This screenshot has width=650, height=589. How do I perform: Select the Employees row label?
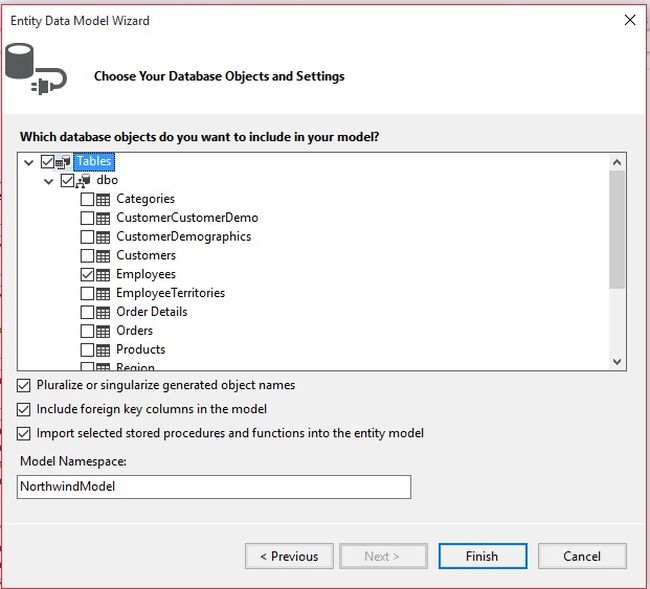[146, 274]
